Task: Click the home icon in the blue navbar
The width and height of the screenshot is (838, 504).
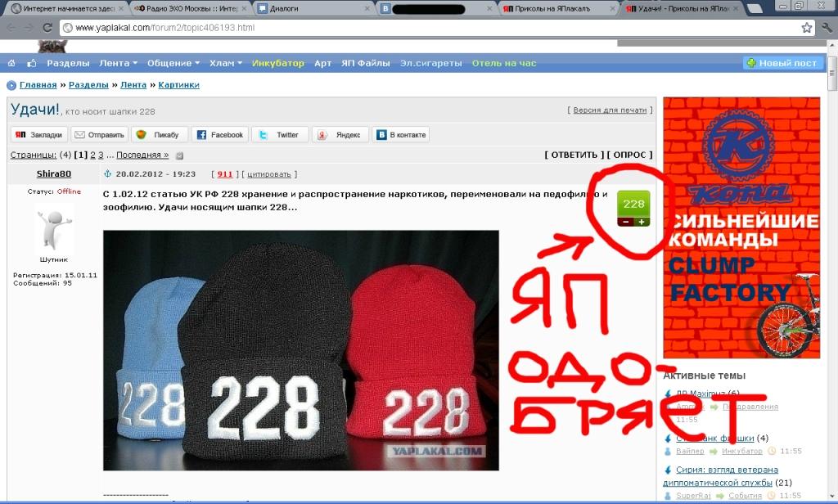Action: 11,63
